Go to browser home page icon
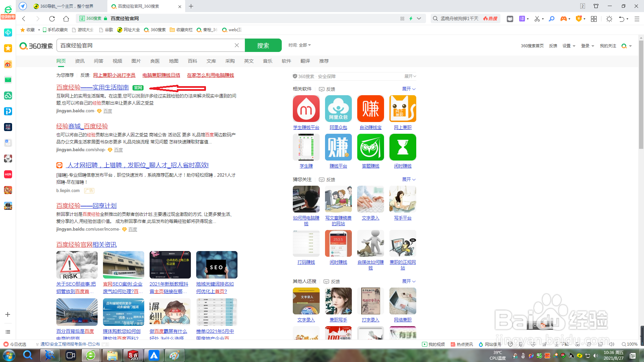Screen dimensions: 644x362 (66, 19)
